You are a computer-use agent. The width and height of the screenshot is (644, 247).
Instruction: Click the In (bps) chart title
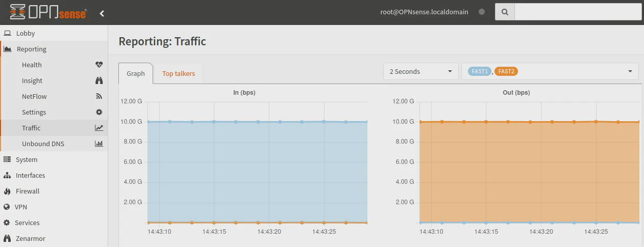244,93
